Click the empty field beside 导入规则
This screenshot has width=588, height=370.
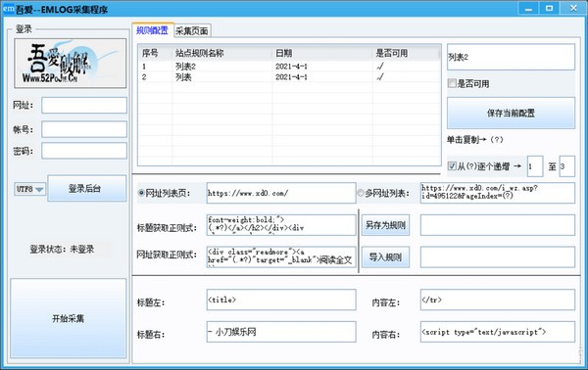(497, 256)
